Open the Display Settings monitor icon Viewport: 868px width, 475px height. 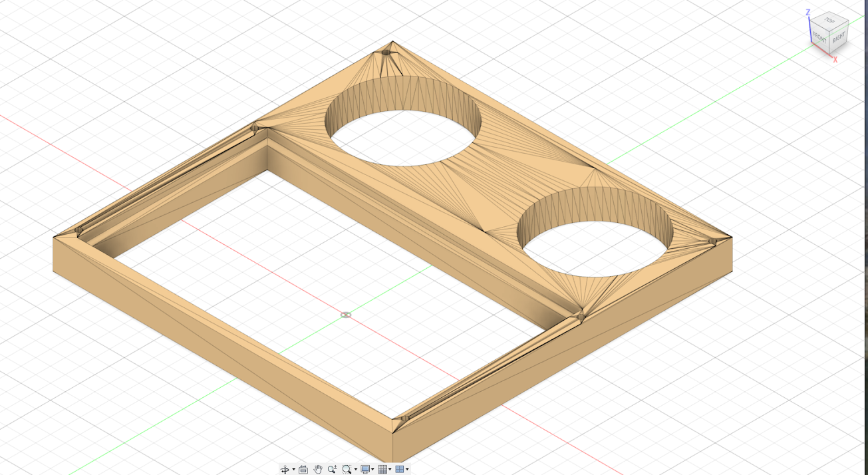(365, 470)
